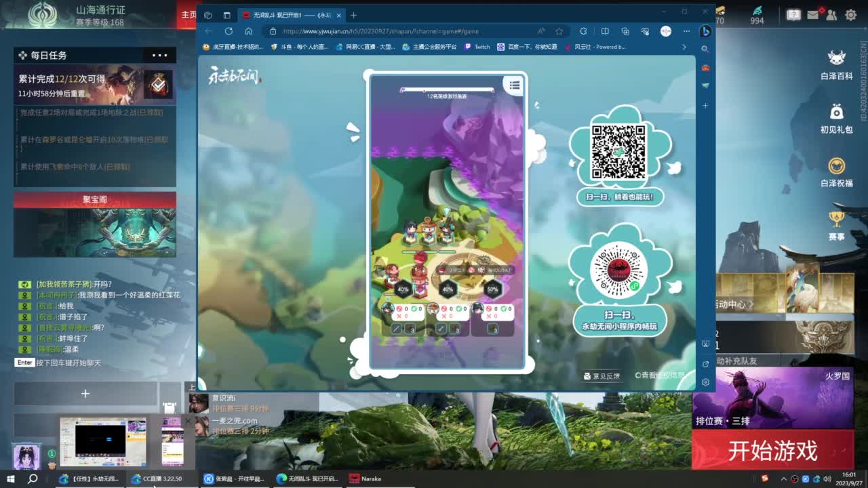The height and width of the screenshot is (488, 868).
Task: Add new item to browser sidebar
Action: click(705, 105)
